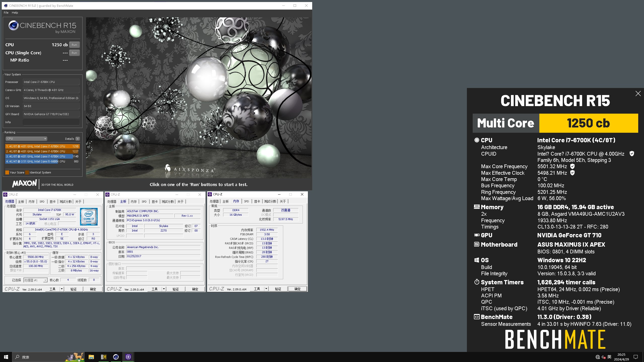
Task: Click the BenchMate code icon
Action: 477,317
